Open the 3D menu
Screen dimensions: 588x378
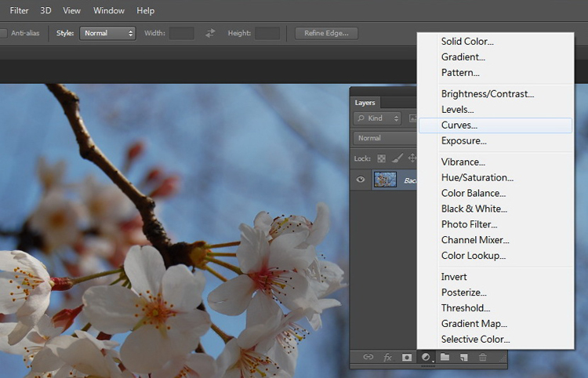(x=45, y=10)
